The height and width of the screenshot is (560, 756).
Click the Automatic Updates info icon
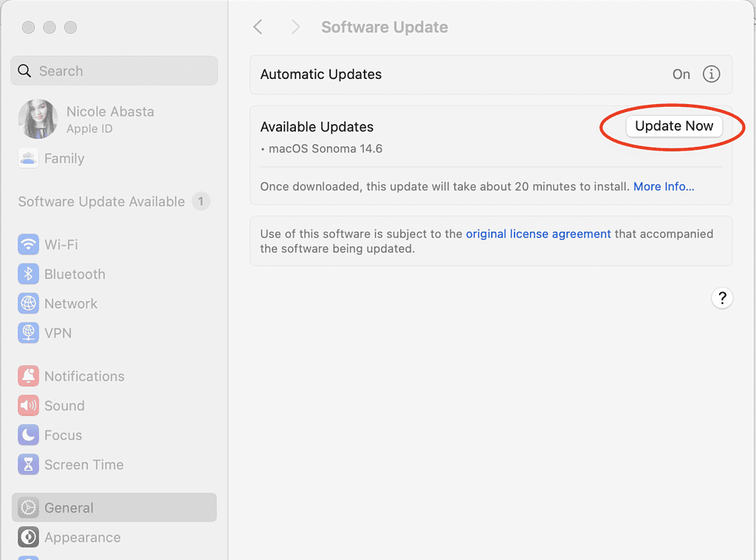point(711,75)
